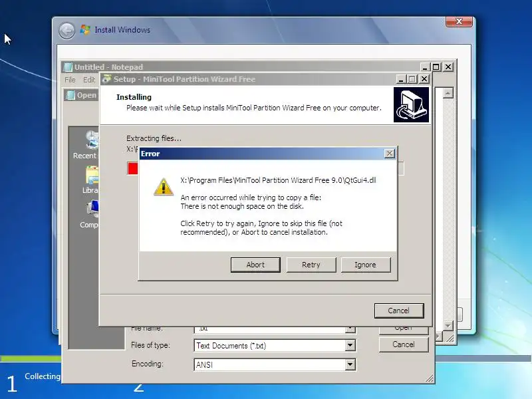
Task: Minimize the Untitled - Notepad window
Action: pyautogui.click(x=425, y=67)
